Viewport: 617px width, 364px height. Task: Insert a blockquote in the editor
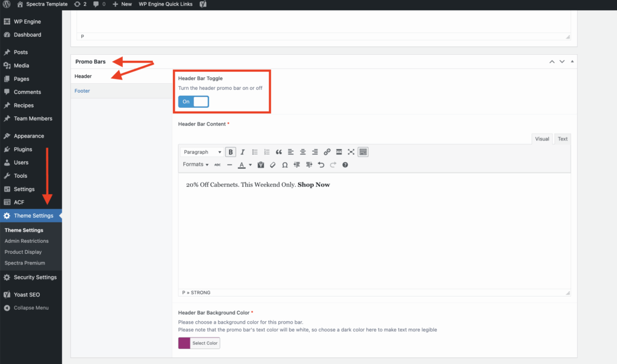tap(278, 152)
